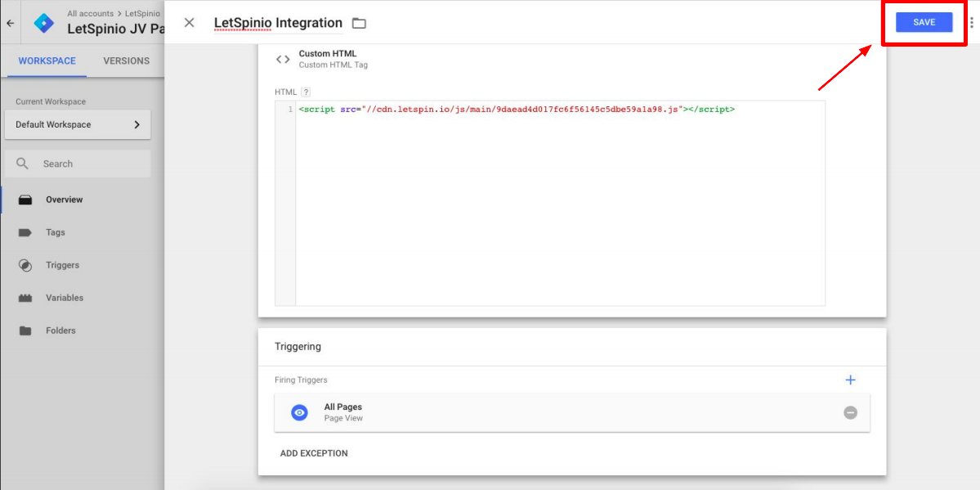Click the sidebar Search field
This screenshot has width=980, height=490.
78,164
